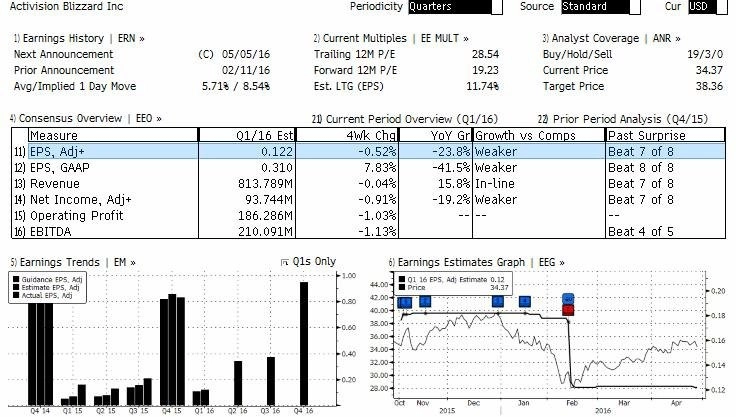Open Periodicity dropdown set to Quarters

coord(455,7)
